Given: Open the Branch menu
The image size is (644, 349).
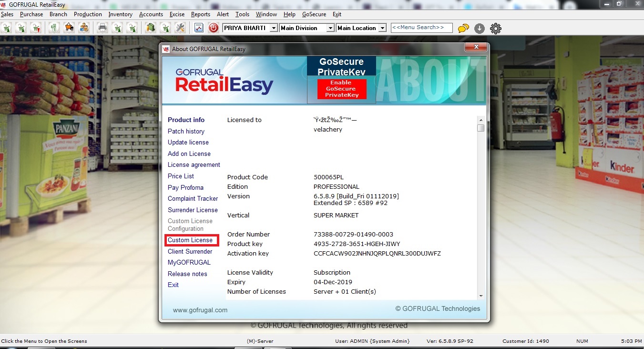Looking at the screenshot, I should click(x=58, y=14).
